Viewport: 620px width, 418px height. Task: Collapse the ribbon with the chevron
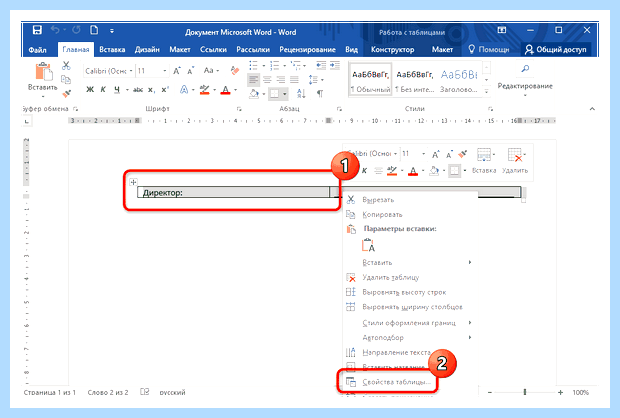click(x=592, y=109)
